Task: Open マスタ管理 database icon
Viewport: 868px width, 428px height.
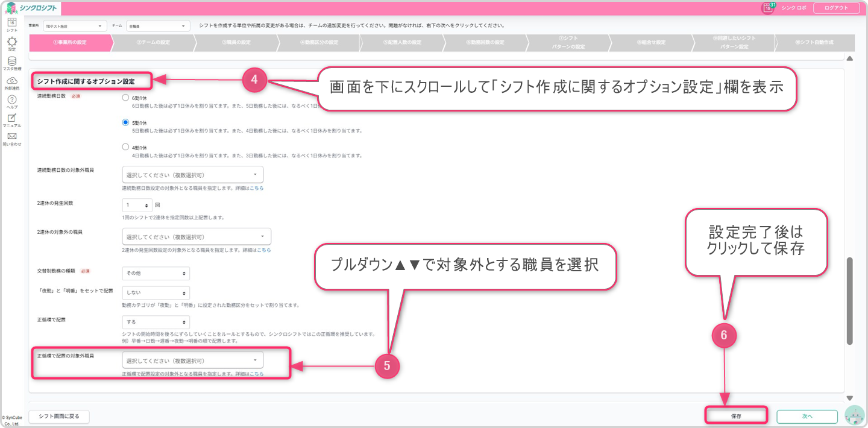Action: (11, 62)
